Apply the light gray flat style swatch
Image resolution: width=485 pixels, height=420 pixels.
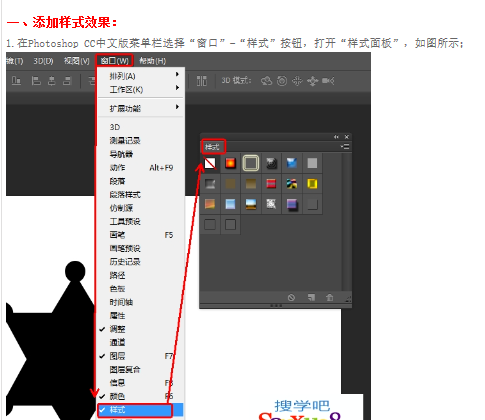pyautogui.click(x=312, y=163)
